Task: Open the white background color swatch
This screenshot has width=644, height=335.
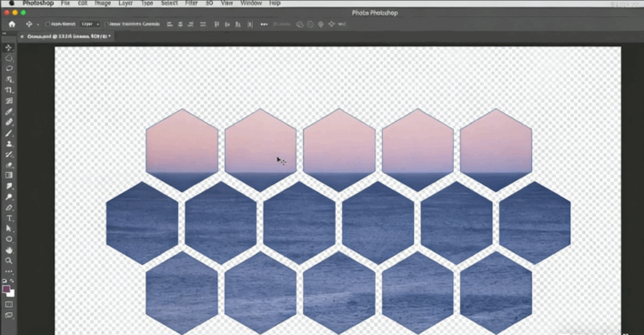Action: click(x=12, y=294)
